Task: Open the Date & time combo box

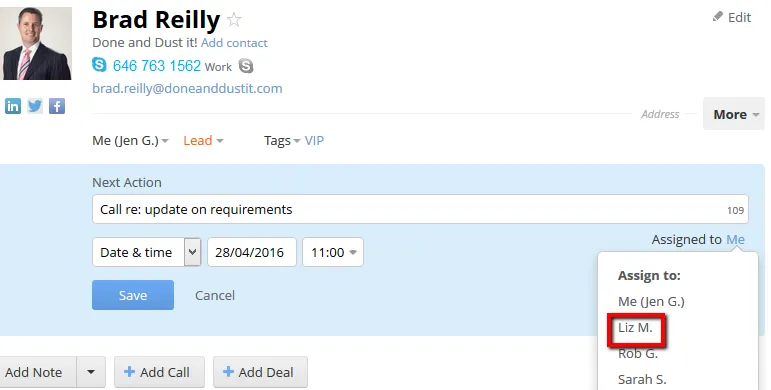Action: (147, 252)
